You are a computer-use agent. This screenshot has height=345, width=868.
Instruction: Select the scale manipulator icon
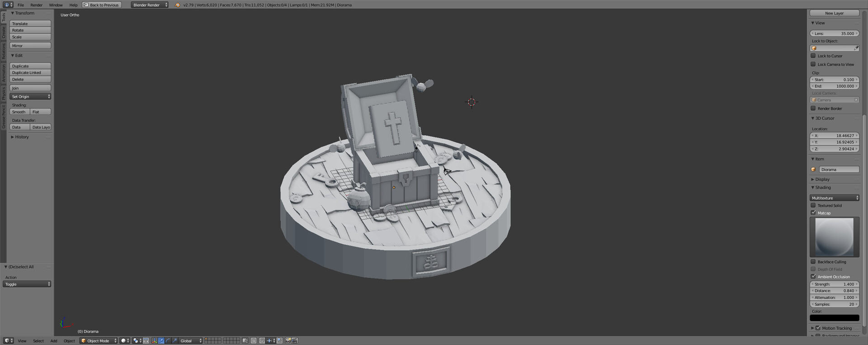pyautogui.click(x=175, y=340)
